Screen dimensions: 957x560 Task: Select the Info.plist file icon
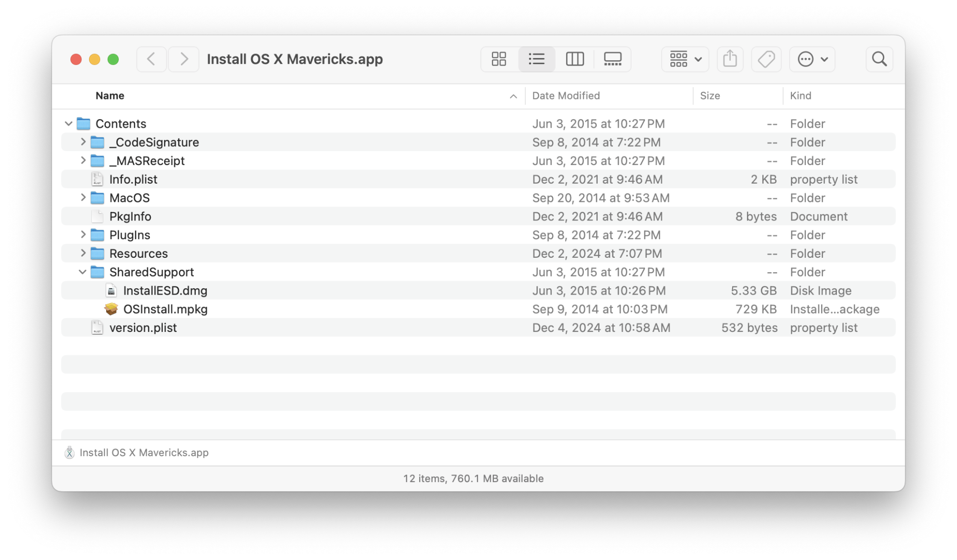[x=98, y=179]
